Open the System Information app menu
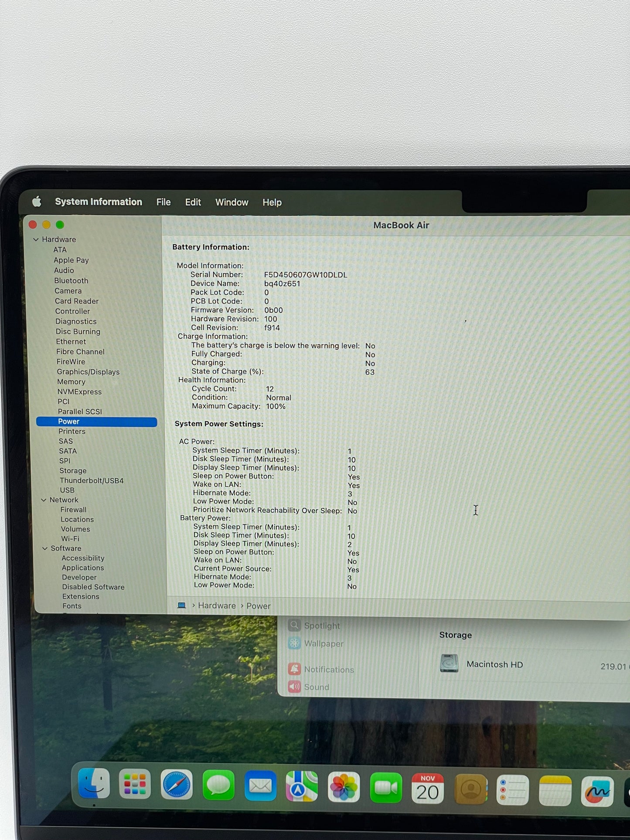The height and width of the screenshot is (840, 630). click(99, 202)
